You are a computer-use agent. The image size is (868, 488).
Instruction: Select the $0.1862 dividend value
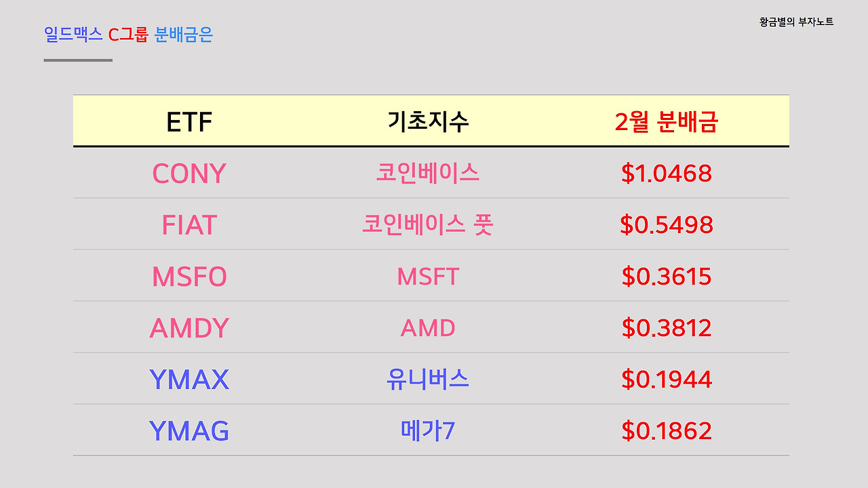tap(666, 431)
